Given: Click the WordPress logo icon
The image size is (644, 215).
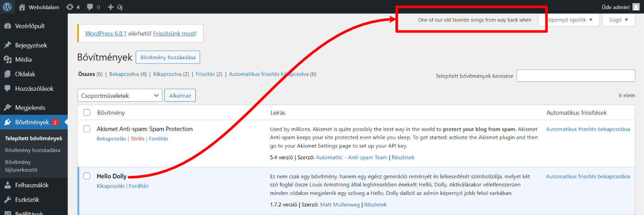Looking at the screenshot, I should click(x=7, y=7).
